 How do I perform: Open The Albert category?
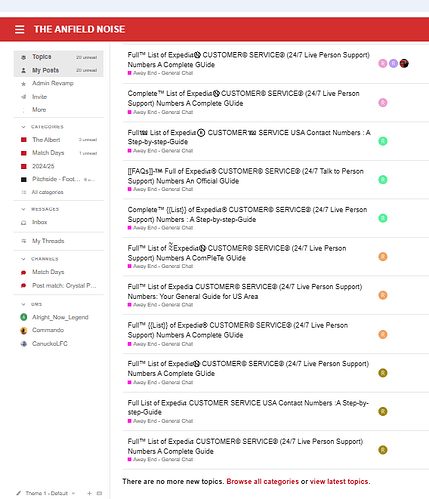[x=46, y=140]
